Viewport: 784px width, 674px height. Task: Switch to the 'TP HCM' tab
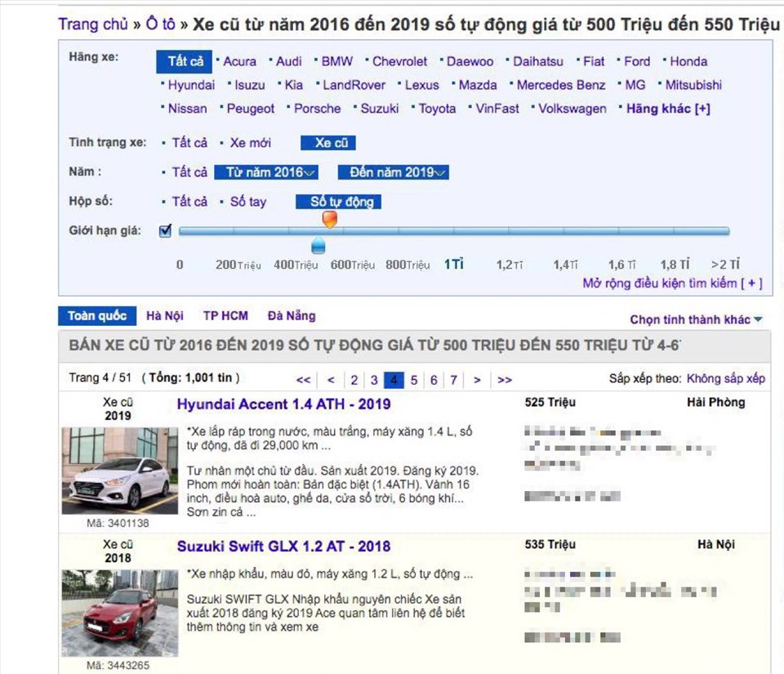tap(225, 316)
